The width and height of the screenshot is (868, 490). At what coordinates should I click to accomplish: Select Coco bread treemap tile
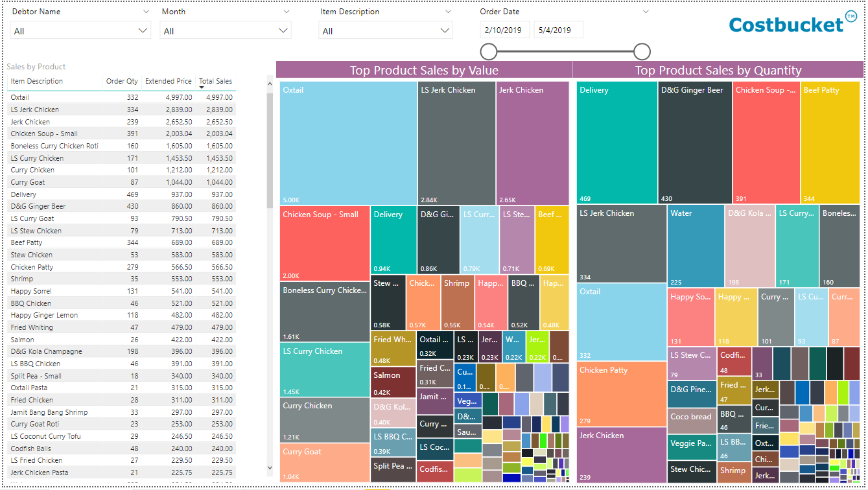[x=692, y=421]
